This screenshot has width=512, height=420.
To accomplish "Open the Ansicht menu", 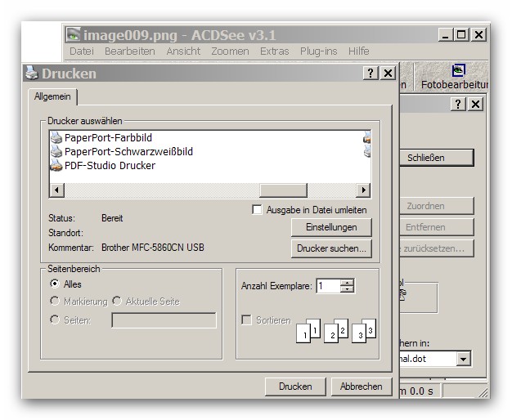I will [183, 51].
